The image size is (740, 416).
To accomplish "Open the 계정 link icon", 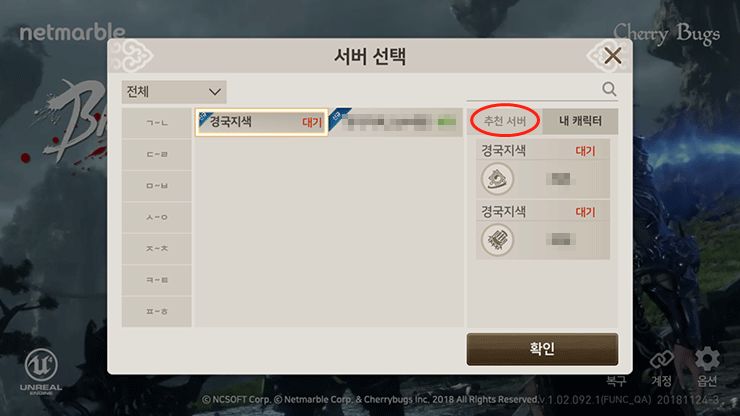I will click(662, 360).
